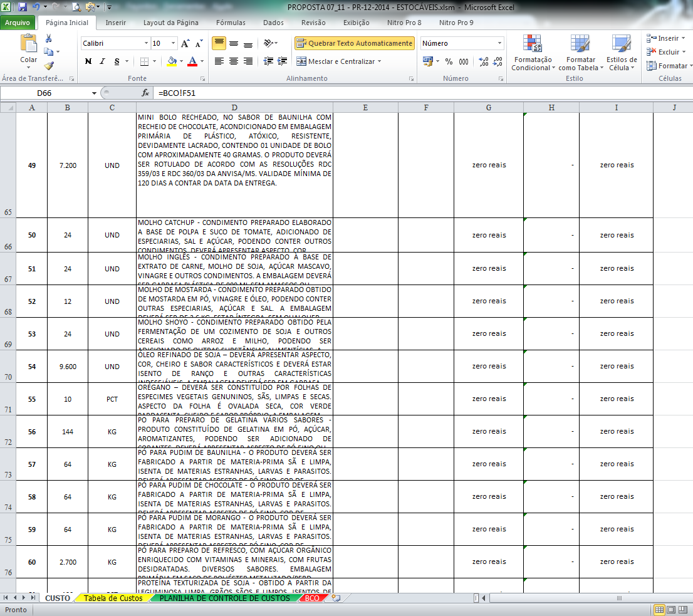Decrease the font size
The image size is (693, 616).
pos(199,43)
